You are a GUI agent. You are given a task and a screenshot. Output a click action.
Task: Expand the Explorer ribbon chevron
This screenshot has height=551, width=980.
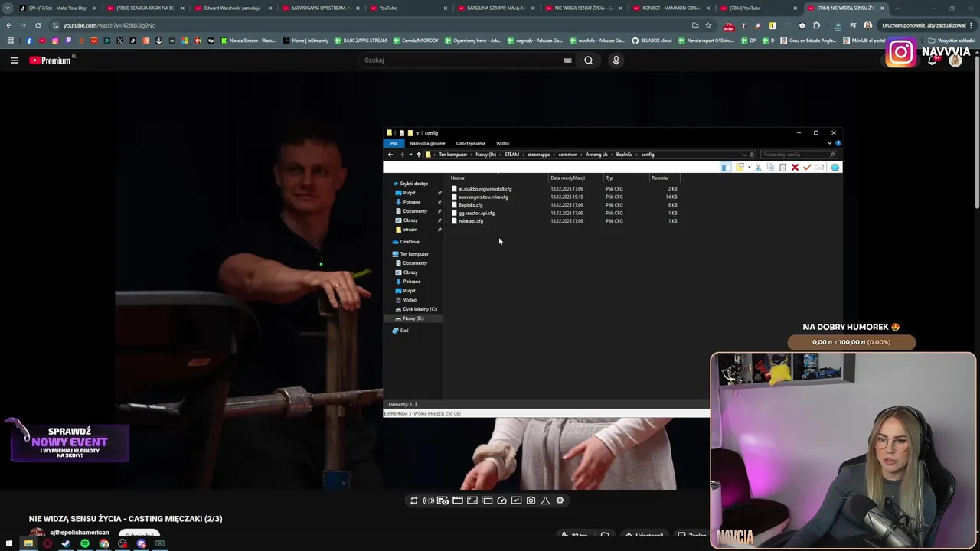[x=829, y=143]
